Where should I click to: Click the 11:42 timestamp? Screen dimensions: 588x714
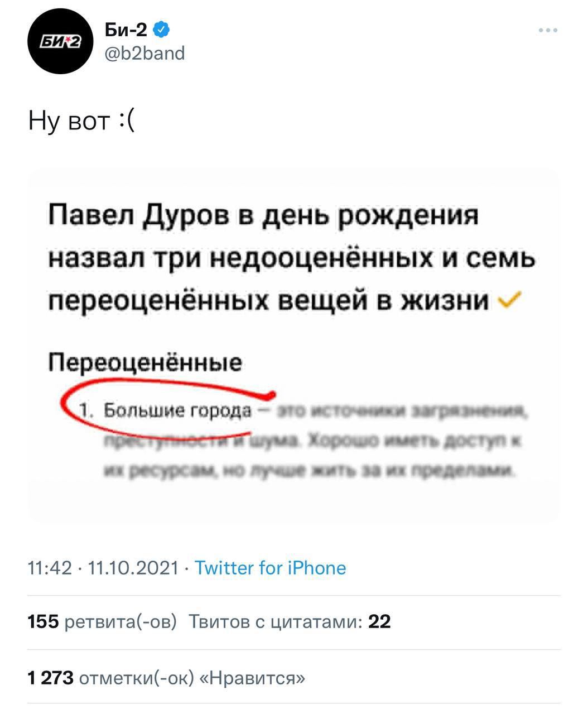pos(50,568)
